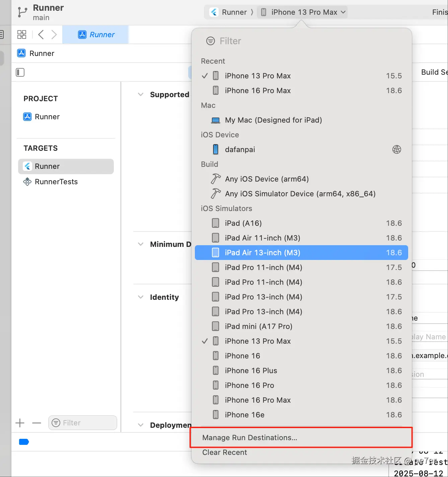Navigate forward using the right chevron arrow
This screenshot has width=448, height=477.
coord(54,34)
